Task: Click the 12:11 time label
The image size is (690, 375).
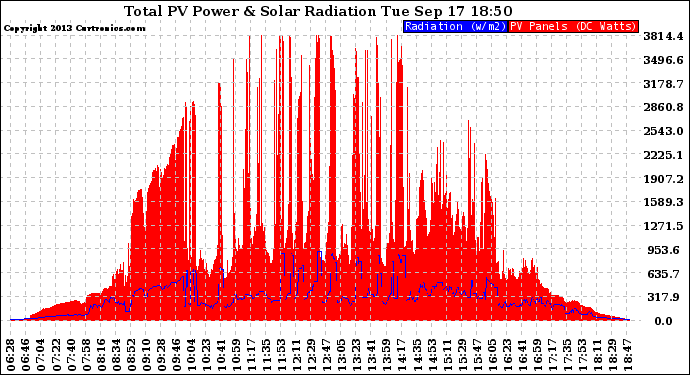Action: (x=297, y=355)
